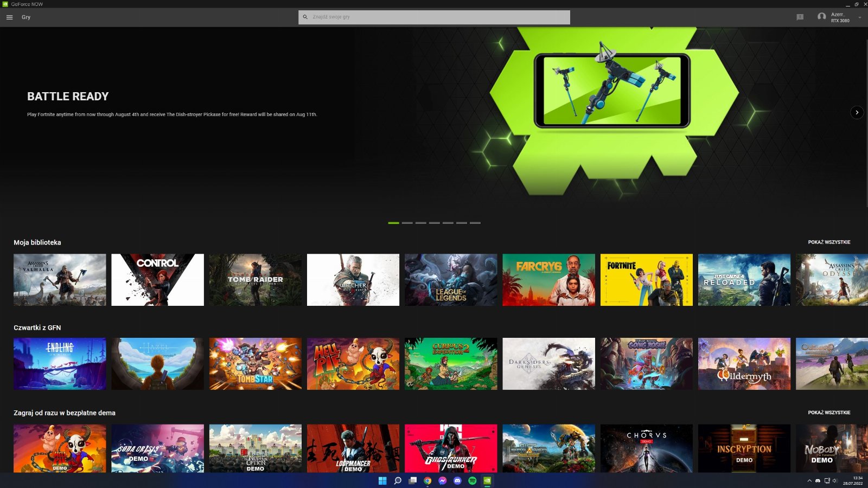Open the Far Cry 6 tile
The image size is (868, 488).
click(548, 280)
